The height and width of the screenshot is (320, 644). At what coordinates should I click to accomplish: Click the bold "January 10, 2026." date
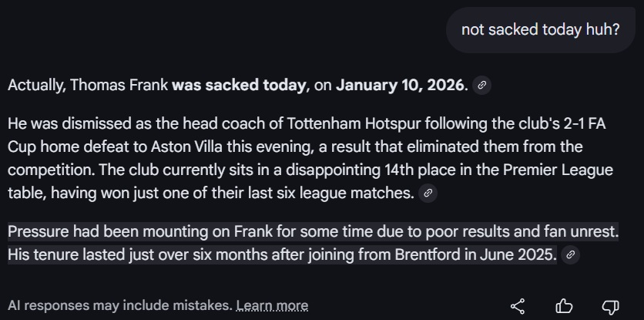point(402,86)
